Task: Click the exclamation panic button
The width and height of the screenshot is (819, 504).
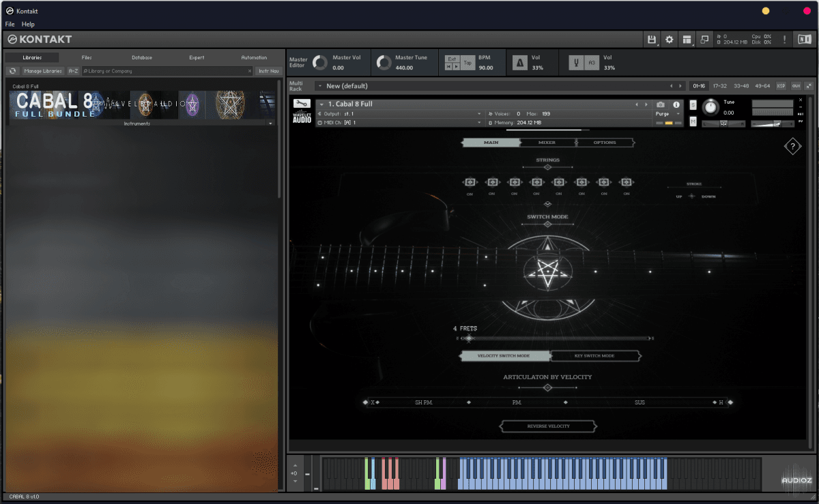Action: point(785,40)
